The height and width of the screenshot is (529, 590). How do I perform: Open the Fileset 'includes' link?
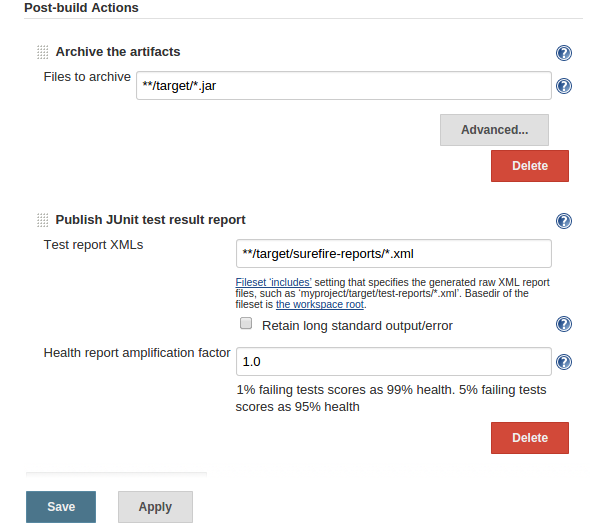tap(274, 282)
